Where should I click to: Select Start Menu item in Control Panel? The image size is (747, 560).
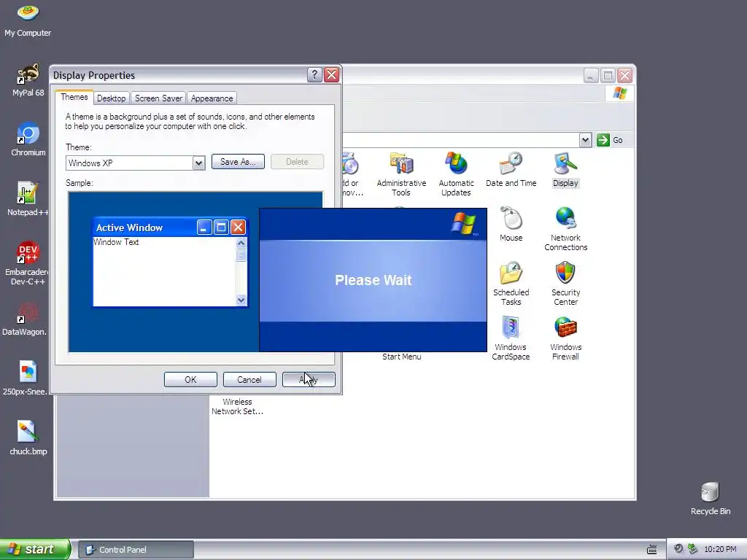click(x=402, y=357)
